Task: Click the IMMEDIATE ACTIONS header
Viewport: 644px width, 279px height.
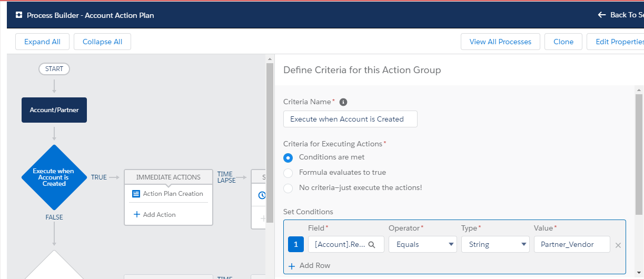Action: 169,177
